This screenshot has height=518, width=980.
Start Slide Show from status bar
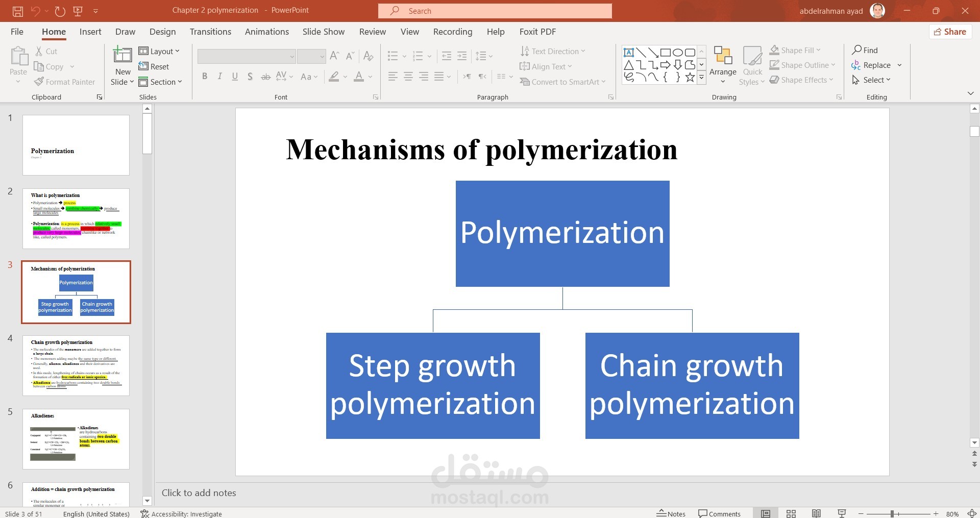841,513
